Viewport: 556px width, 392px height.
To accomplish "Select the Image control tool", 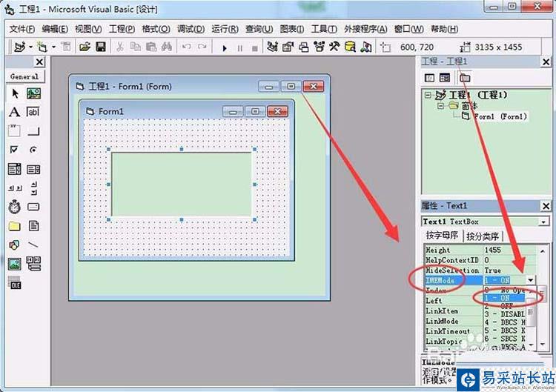I will pyautogui.click(x=15, y=264).
